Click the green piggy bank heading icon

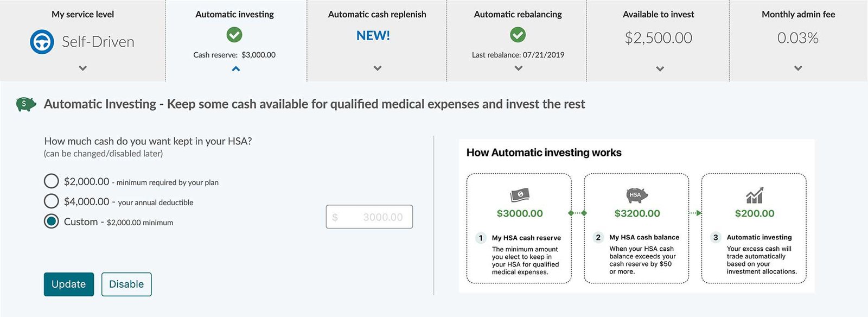25,104
